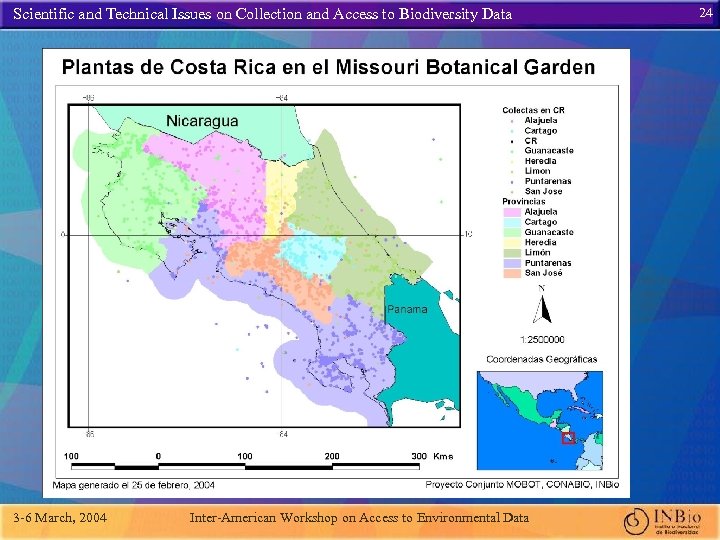
Task: Click the kilometer scale bar graphic
Action: coord(245,467)
